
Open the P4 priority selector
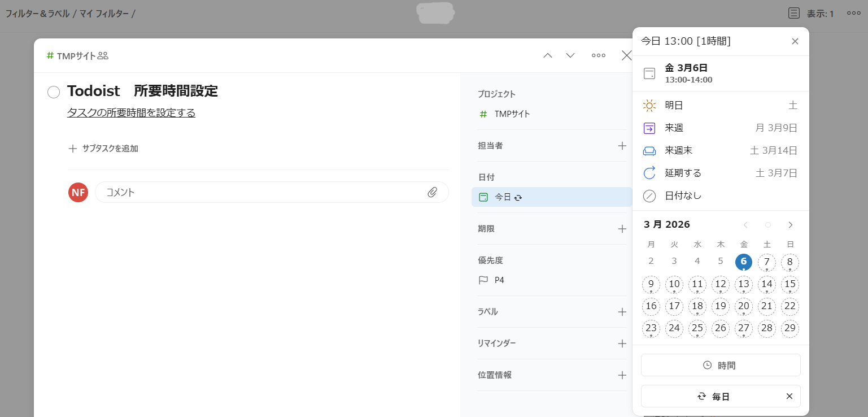click(x=499, y=280)
